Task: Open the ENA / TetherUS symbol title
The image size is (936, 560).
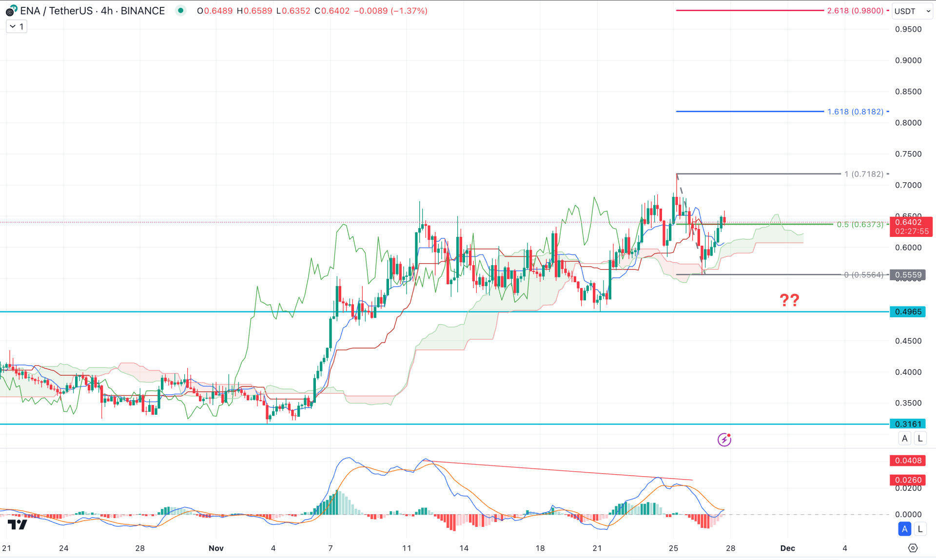Action: click(x=92, y=11)
